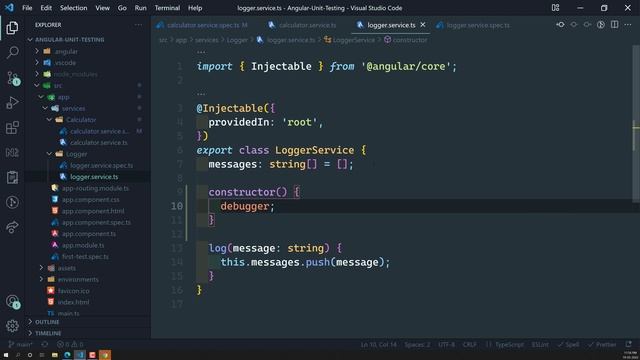Screen dimensions: 640x360
Task: Open the Search view
Action: [12, 52]
